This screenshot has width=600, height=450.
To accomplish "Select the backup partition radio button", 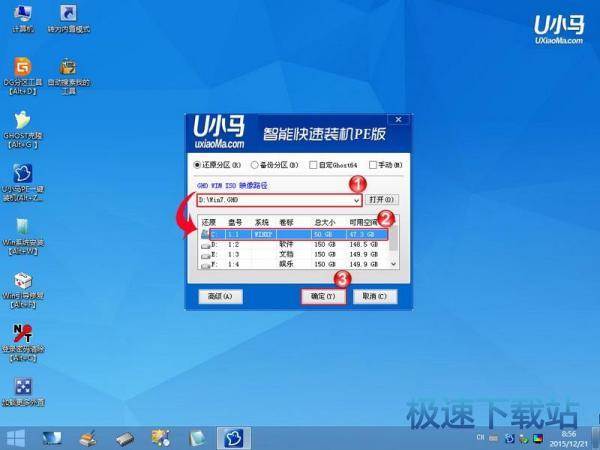I will 254,165.
